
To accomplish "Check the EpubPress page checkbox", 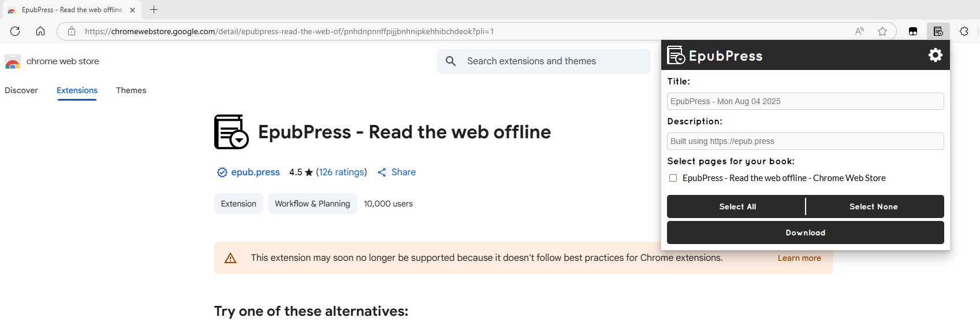I will point(673,178).
